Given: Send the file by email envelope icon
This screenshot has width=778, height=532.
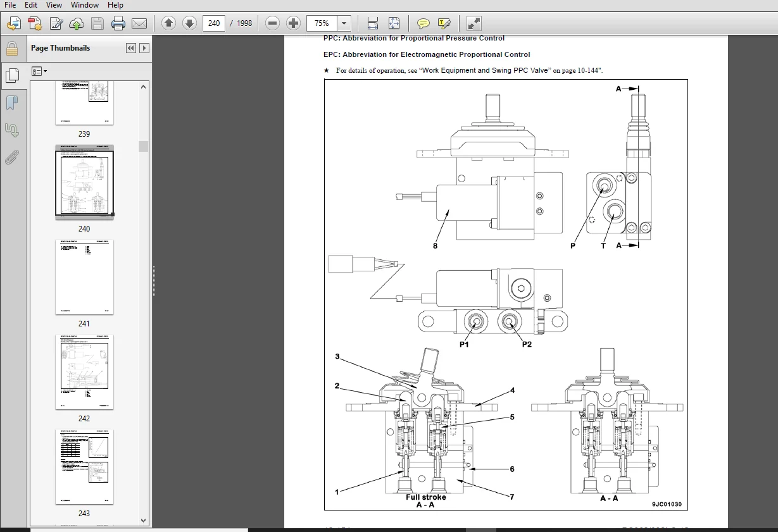Looking at the screenshot, I should pyautogui.click(x=139, y=23).
